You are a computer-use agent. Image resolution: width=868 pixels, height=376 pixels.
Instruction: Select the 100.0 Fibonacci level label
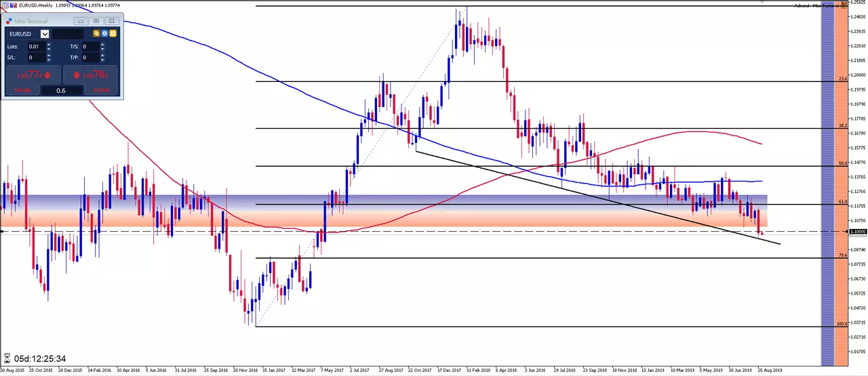(842, 324)
